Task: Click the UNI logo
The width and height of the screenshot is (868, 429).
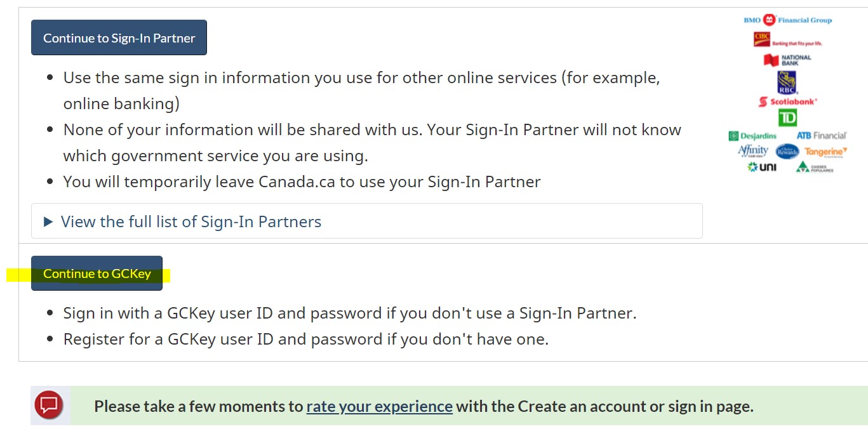Action: [x=762, y=167]
